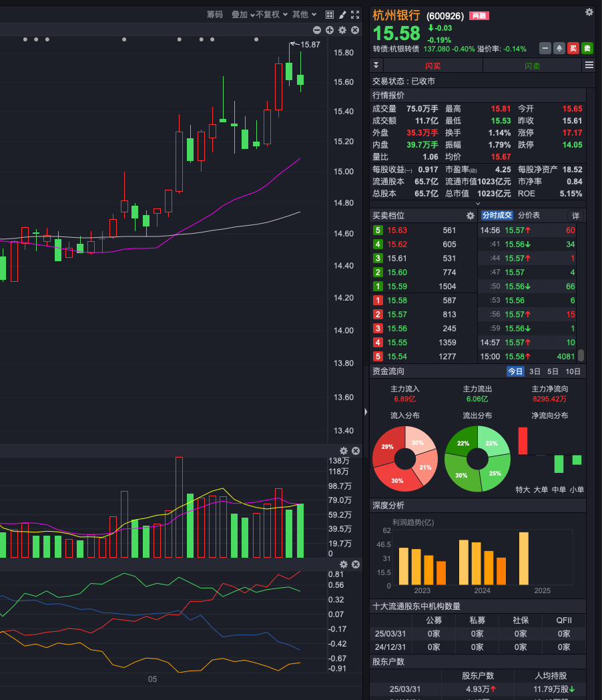
Task: Open the volume indicator settings gear
Action: click(x=344, y=451)
